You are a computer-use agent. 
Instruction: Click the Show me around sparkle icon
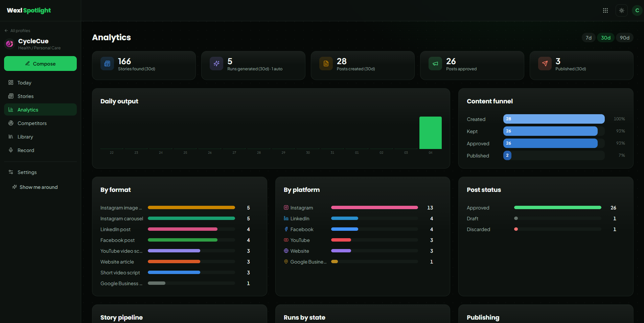tap(15, 187)
